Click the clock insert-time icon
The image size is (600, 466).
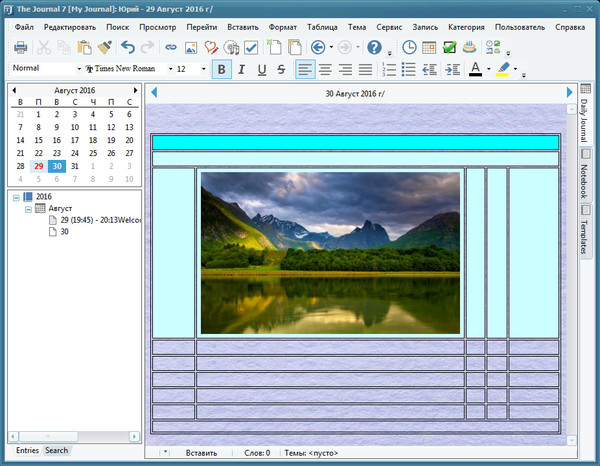[x=409, y=47]
